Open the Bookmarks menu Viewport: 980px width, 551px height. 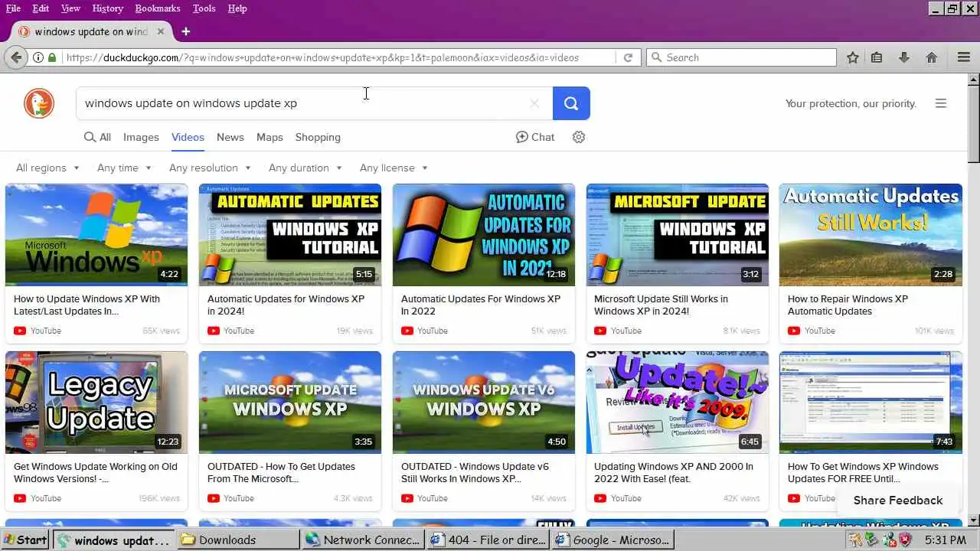tap(158, 8)
